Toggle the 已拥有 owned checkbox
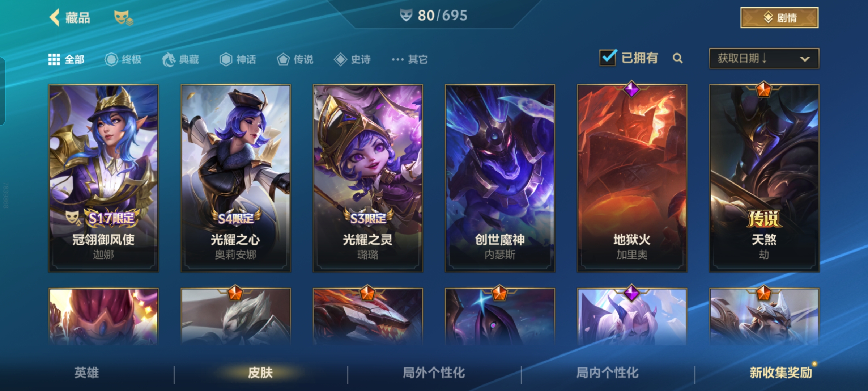Image resolution: width=868 pixels, height=391 pixels. [x=608, y=58]
